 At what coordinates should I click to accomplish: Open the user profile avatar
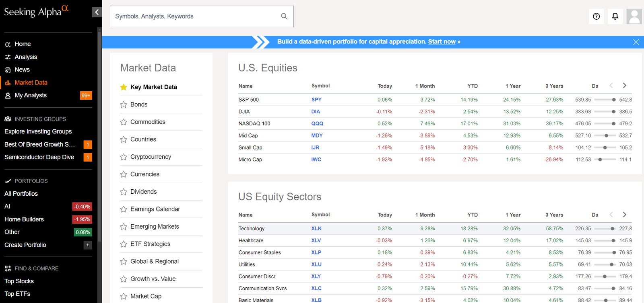(x=634, y=16)
